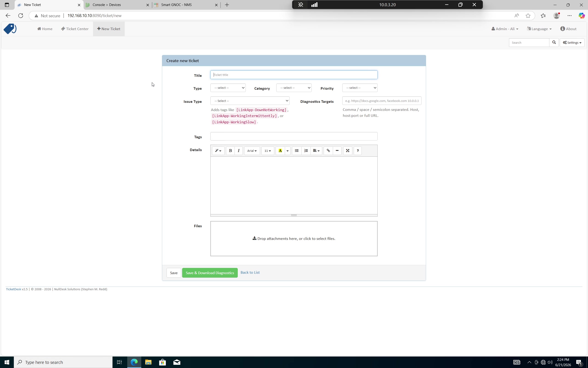Click the Save button

[174, 273]
